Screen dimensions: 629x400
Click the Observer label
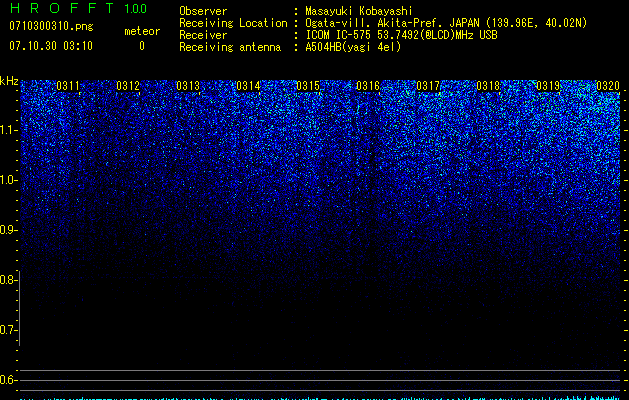203,11
